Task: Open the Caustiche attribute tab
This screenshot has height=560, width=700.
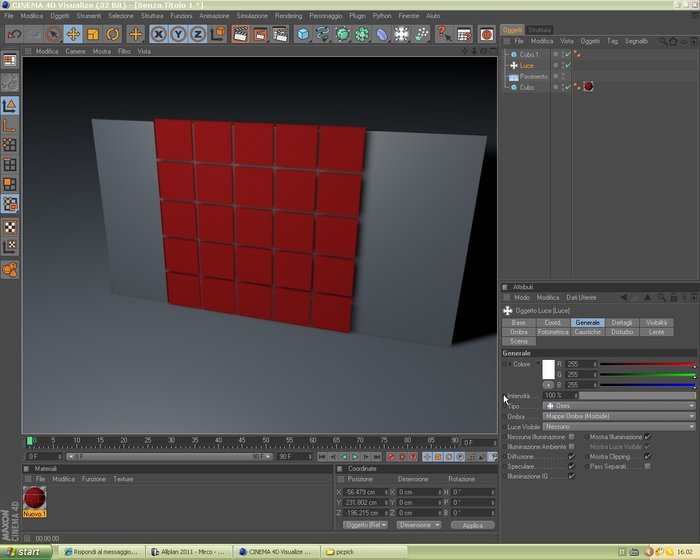Action: coord(588,332)
